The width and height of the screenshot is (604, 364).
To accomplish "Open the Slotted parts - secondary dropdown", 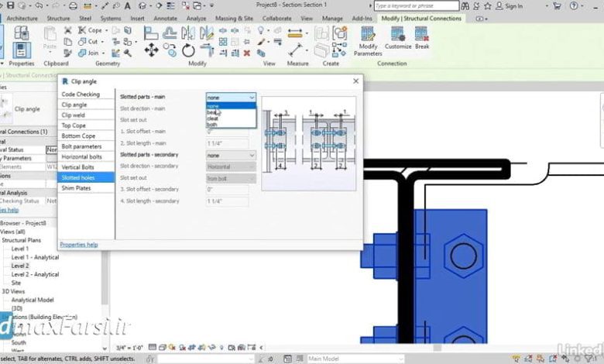I will 231,155.
